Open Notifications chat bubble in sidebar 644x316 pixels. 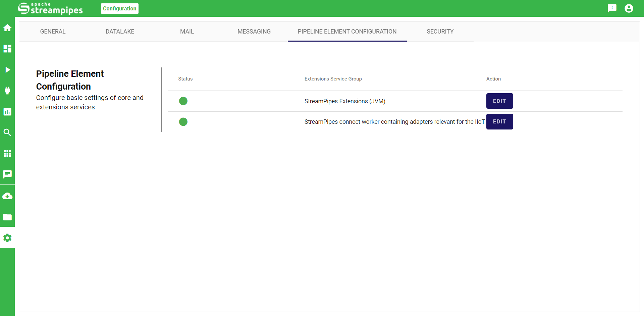coord(7,174)
